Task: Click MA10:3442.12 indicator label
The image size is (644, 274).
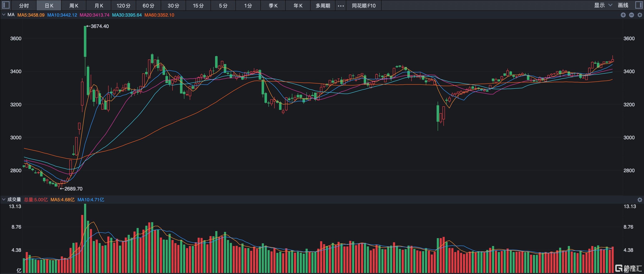Action: (x=62, y=15)
